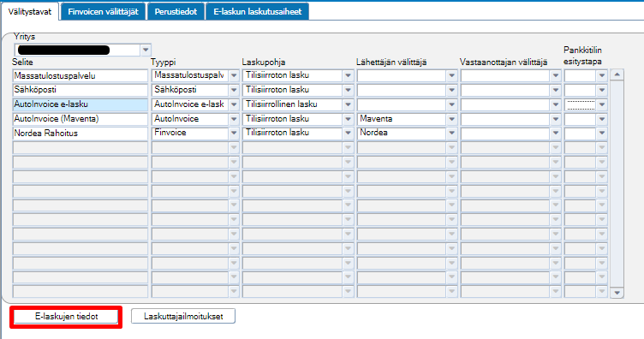Viewport: 644px width, 339px height.
Task: Open Tyyppi dropdown for Massatulostuspalvelu row
Action: [234, 76]
